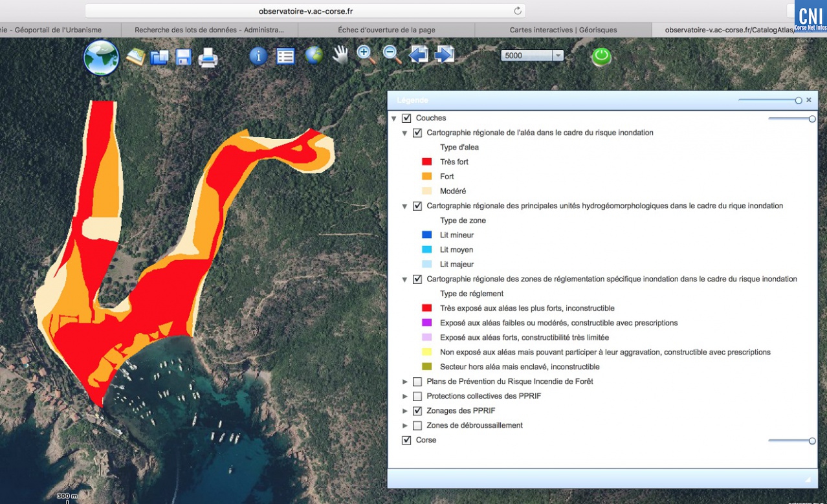Click the save (floppy disk) icon
827x504 pixels.
point(183,57)
